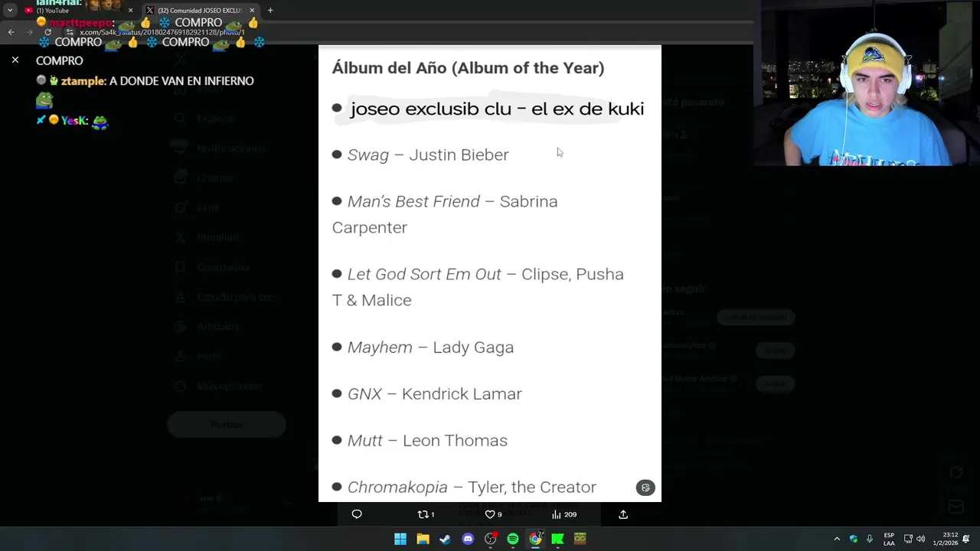The height and width of the screenshot is (551, 980).
Task: Open Discord from the taskbar
Action: click(468, 539)
